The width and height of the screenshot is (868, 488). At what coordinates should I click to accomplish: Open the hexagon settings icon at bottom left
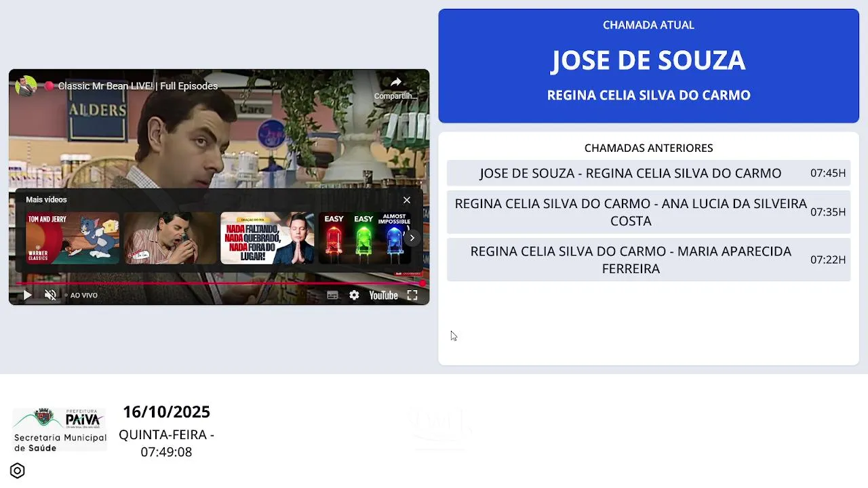click(18, 470)
